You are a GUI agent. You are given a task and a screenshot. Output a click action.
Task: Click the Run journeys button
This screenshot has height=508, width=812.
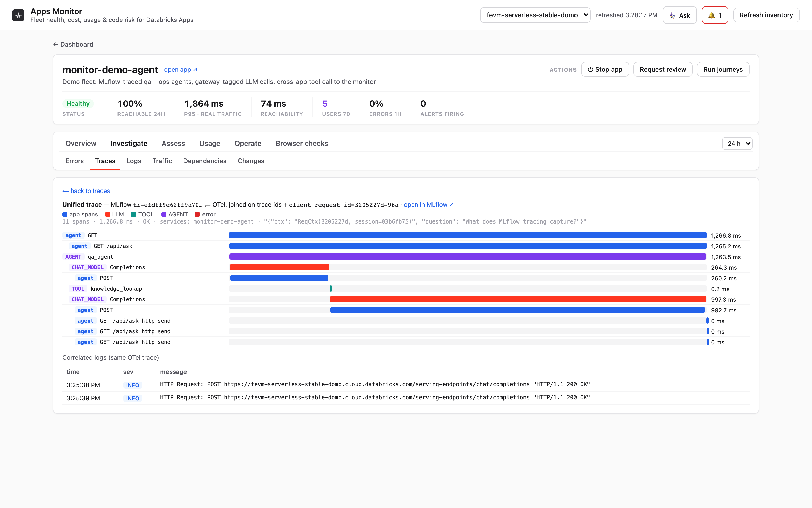pos(723,70)
